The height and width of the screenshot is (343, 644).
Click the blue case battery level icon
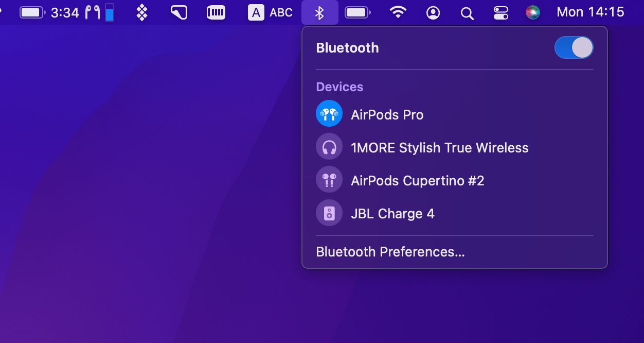coord(110,12)
